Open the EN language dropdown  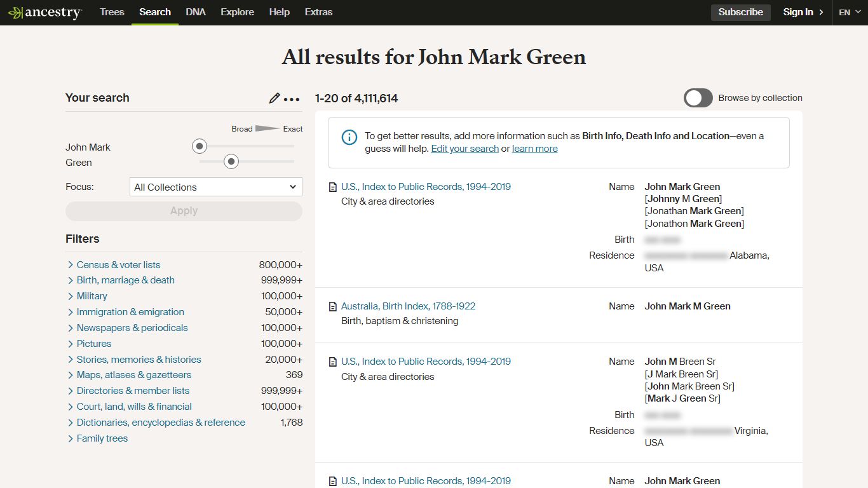850,12
